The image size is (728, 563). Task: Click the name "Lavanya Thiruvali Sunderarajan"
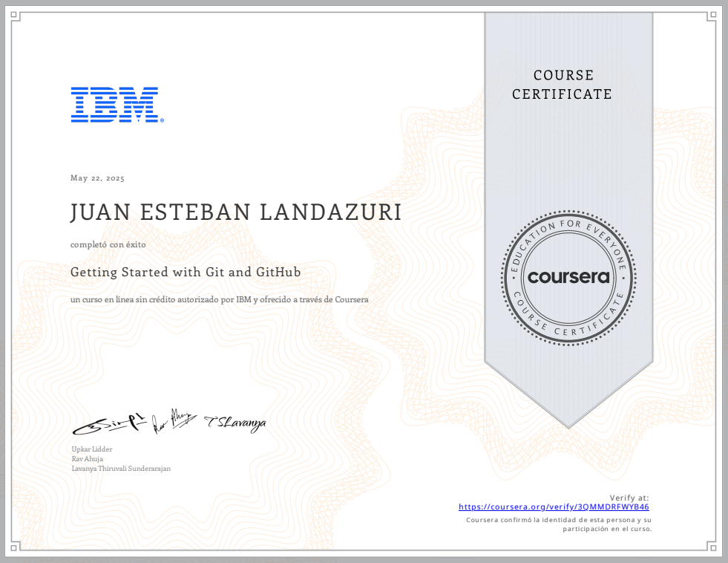click(x=121, y=469)
